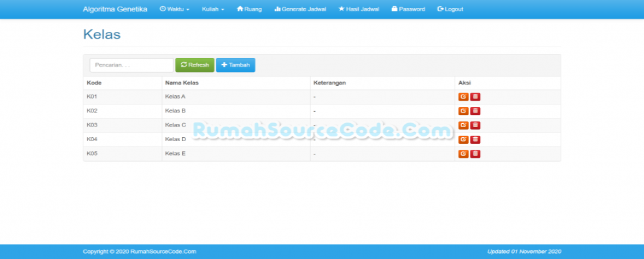Click the Copyright 2020 RumahSourceCode.Com footer text
Viewport: 644px width, 259px height.
(x=139, y=252)
